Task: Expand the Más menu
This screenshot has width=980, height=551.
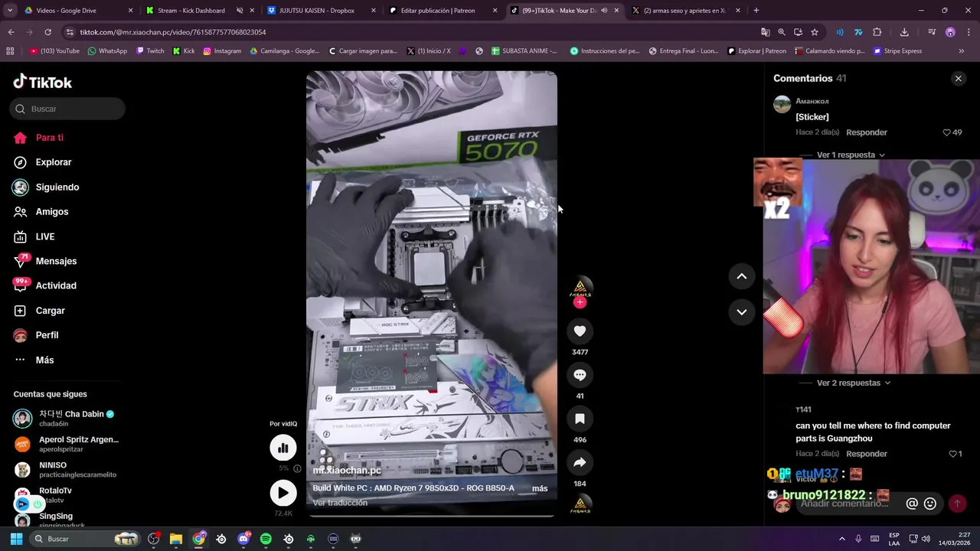Action: tap(44, 360)
